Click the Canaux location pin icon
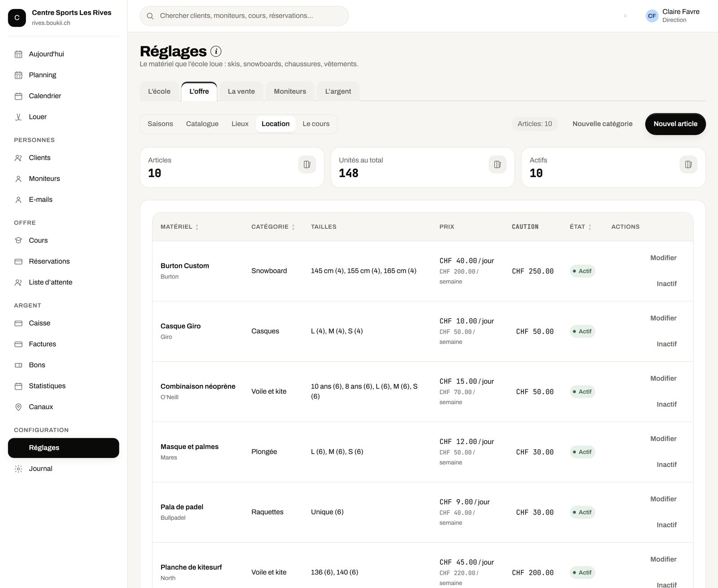Image resolution: width=718 pixels, height=588 pixels. coord(18,407)
